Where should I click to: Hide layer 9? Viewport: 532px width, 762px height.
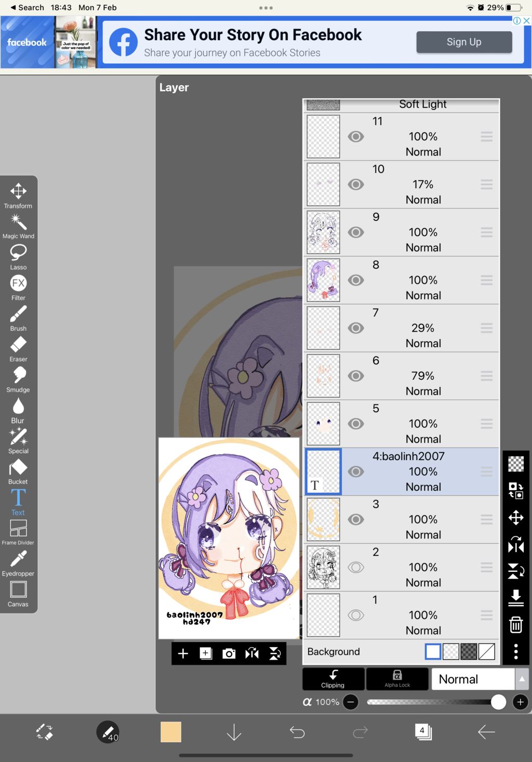(x=356, y=232)
